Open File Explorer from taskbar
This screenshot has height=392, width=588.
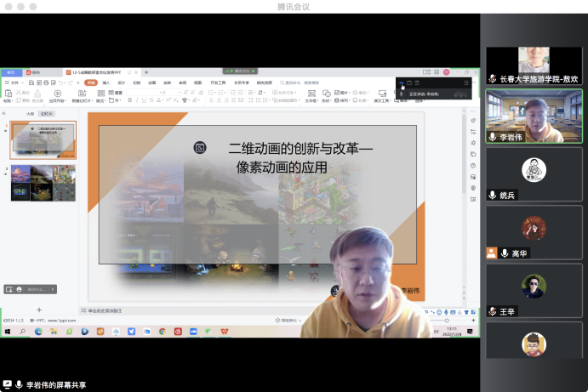[54, 332]
